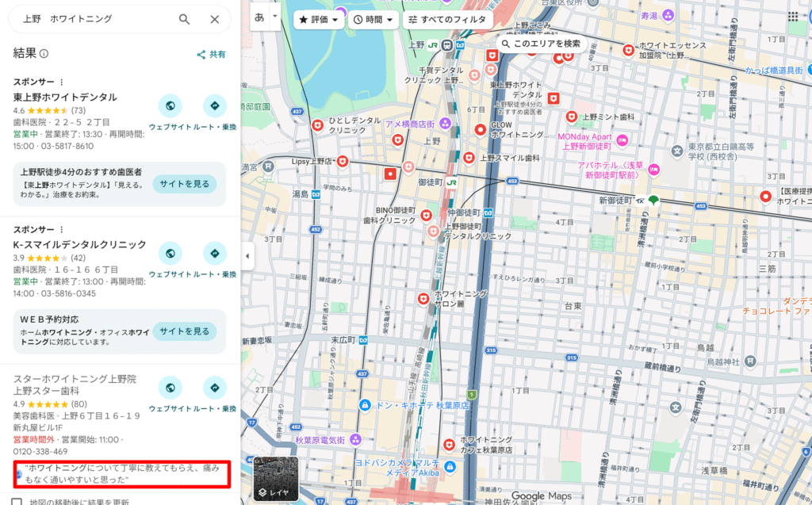Open the 東上野ホワイトデンタル listing title
Image resolution: width=812 pixels, height=505 pixels.
click(65, 98)
